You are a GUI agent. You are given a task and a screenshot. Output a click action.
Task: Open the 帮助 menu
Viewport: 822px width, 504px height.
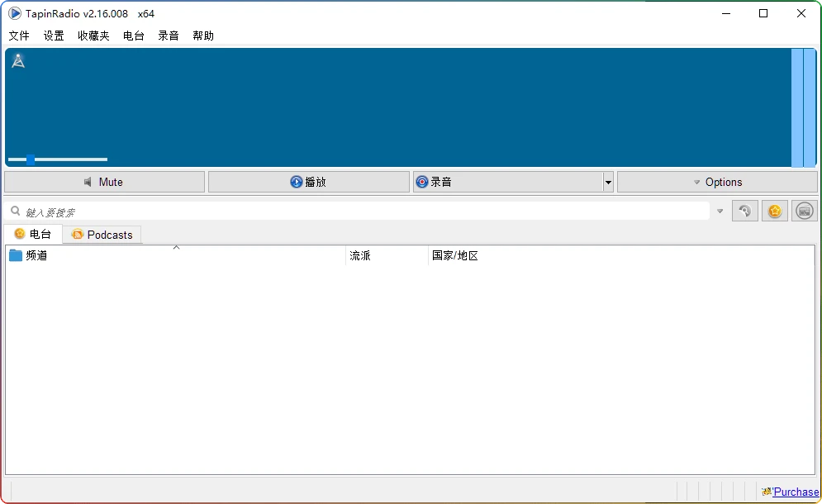(203, 36)
